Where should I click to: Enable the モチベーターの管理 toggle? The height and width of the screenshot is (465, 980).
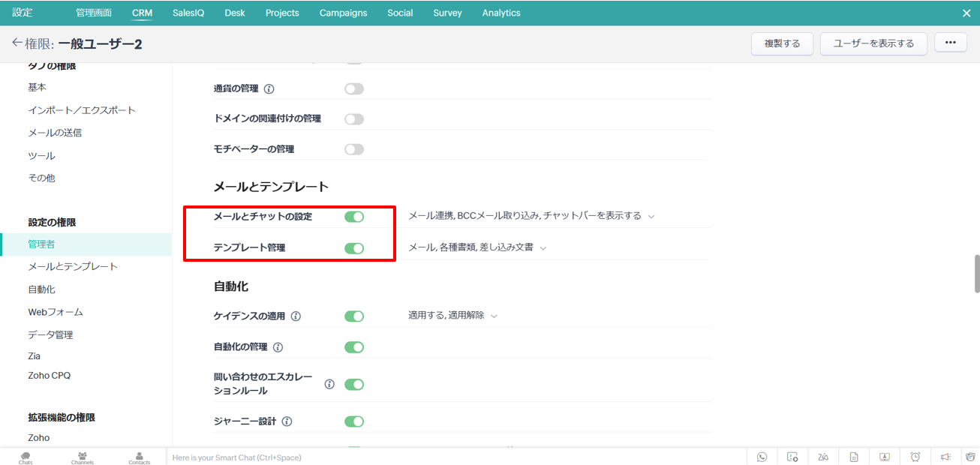(354, 149)
